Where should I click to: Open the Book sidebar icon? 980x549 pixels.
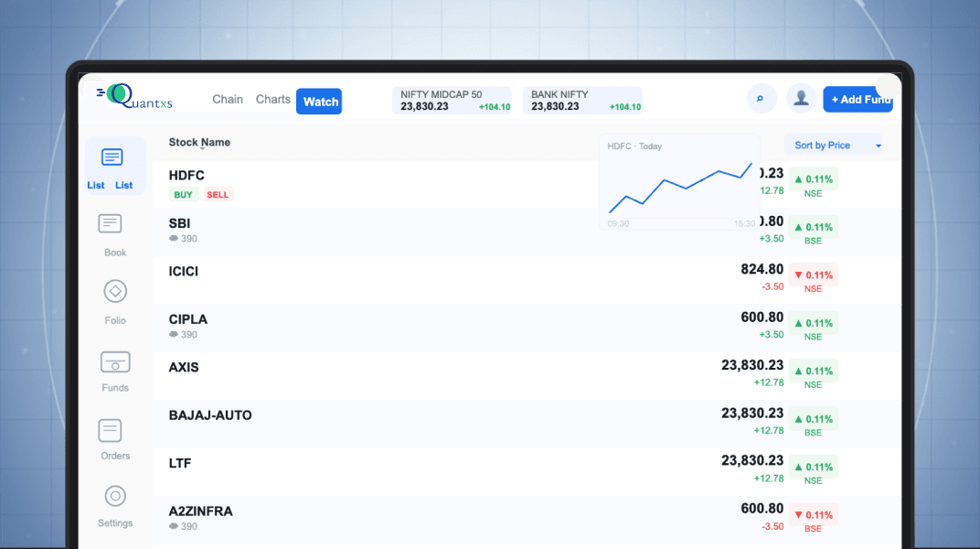[x=110, y=224]
